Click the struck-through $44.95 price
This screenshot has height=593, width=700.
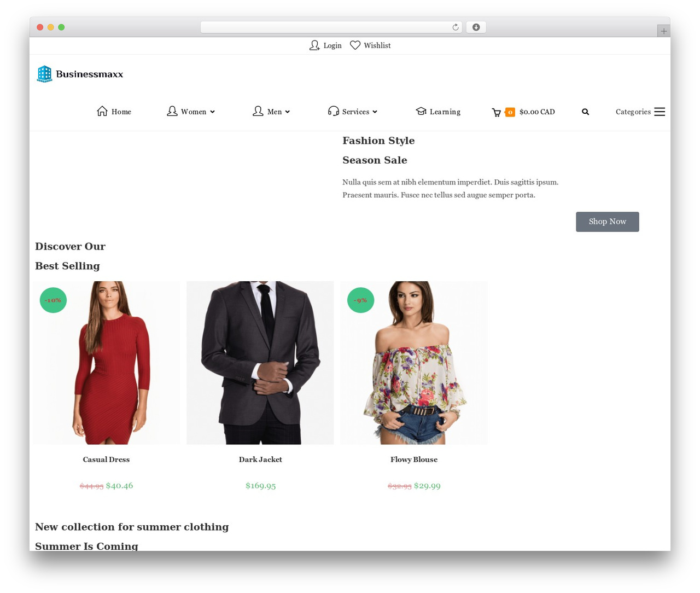click(x=91, y=486)
